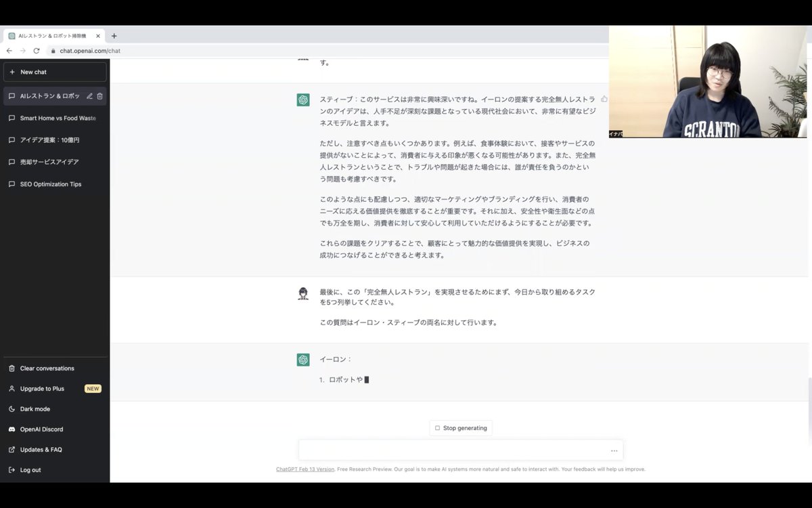
Task: Click the lock icon in address bar
Action: point(53,51)
